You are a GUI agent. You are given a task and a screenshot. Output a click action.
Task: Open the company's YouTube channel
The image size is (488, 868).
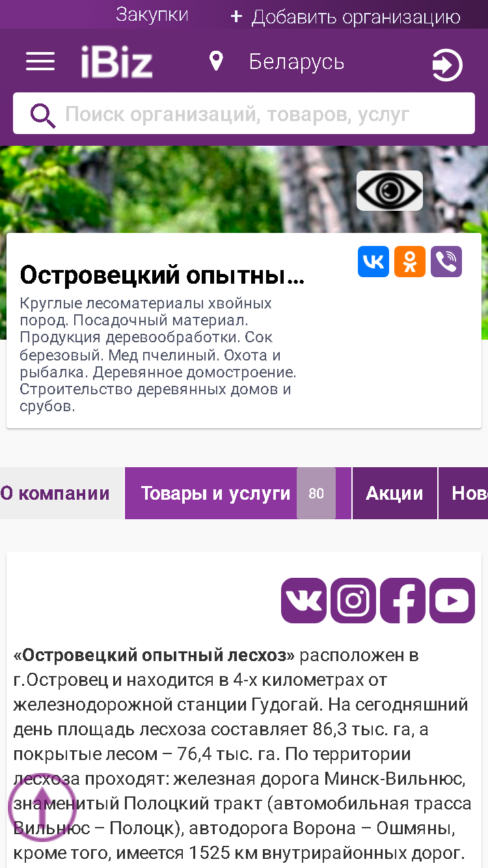point(452,601)
